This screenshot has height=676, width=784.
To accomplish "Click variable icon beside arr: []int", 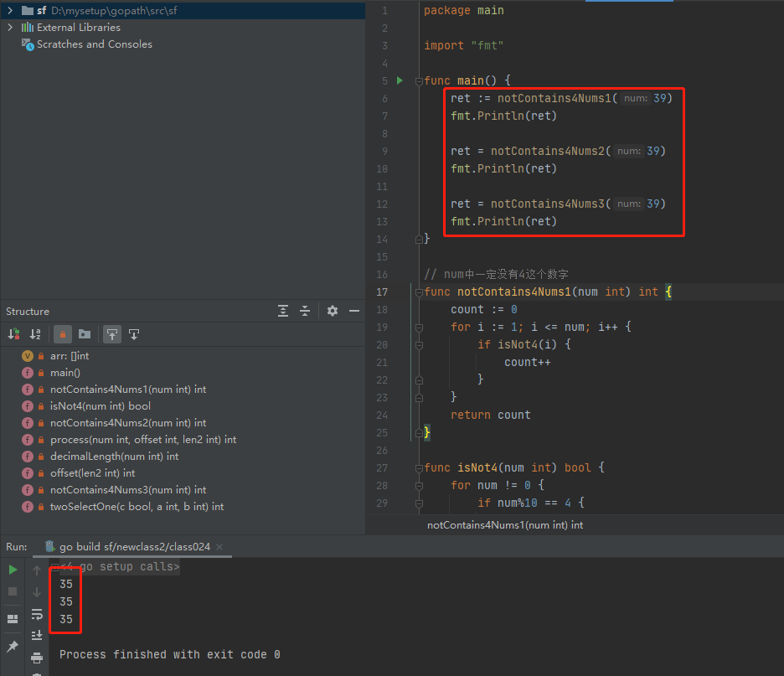I will [x=28, y=356].
